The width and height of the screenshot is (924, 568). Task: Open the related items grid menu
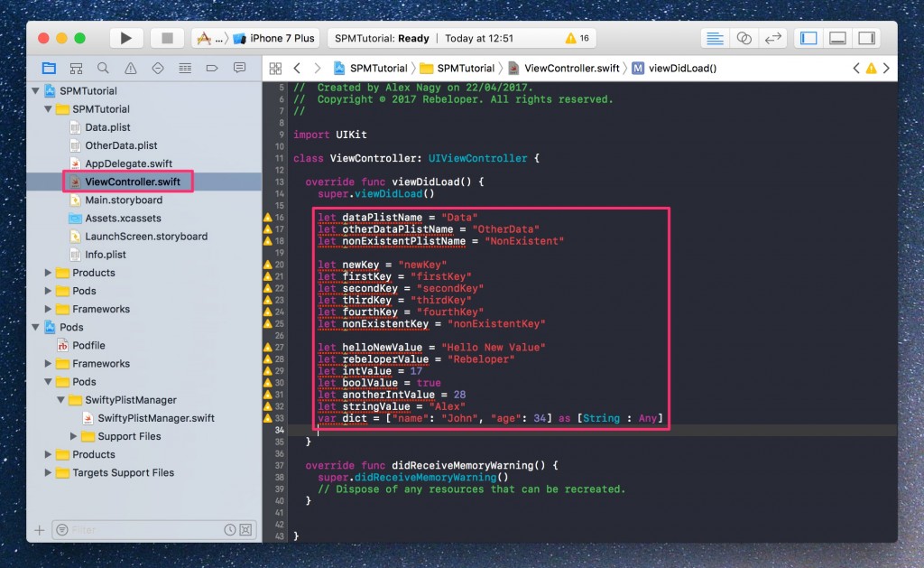click(x=275, y=69)
